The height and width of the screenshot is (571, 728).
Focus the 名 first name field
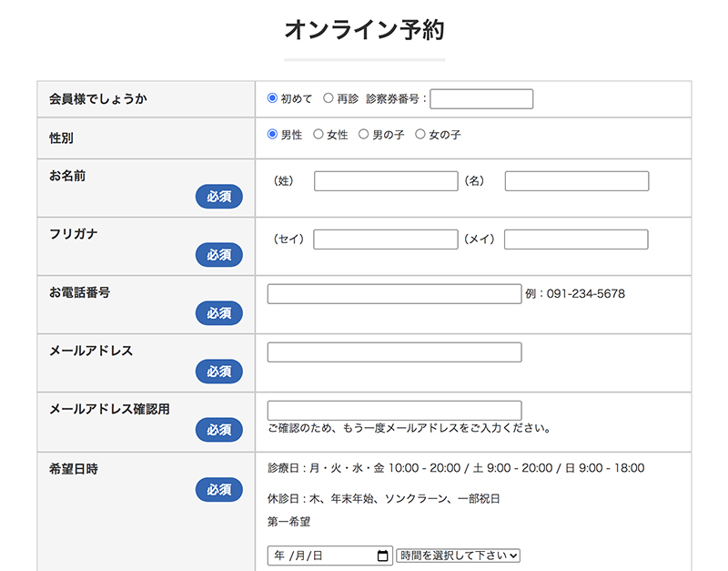(x=577, y=181)
